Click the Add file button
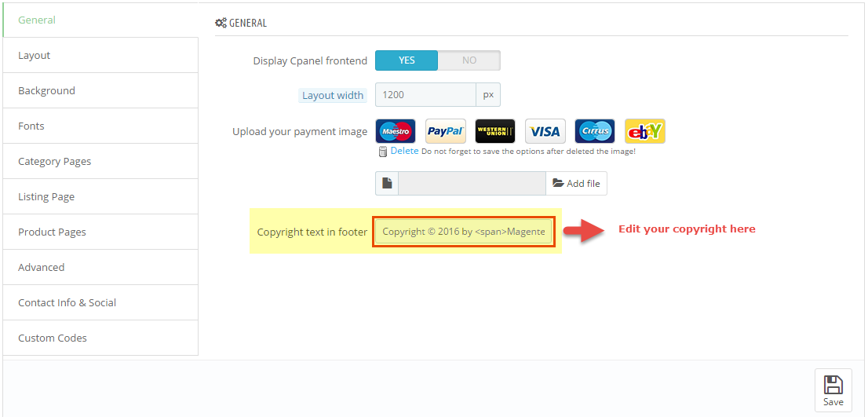 coord(576,183)
